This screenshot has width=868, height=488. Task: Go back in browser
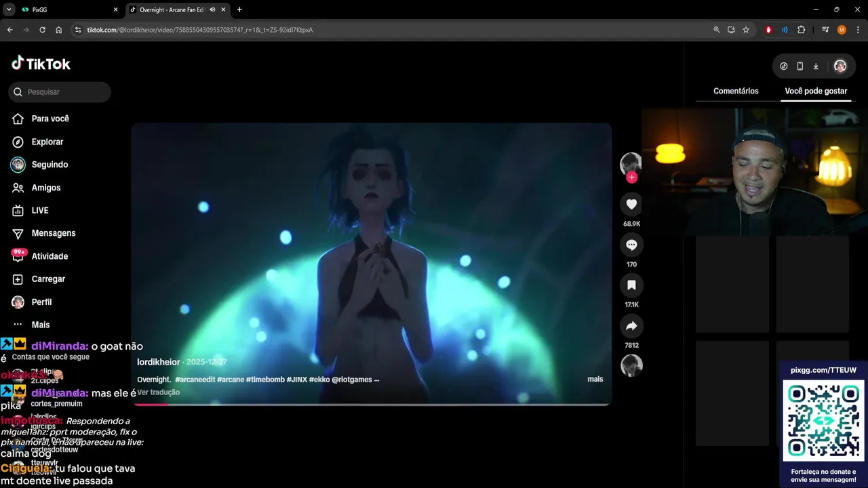coord(9,30)
